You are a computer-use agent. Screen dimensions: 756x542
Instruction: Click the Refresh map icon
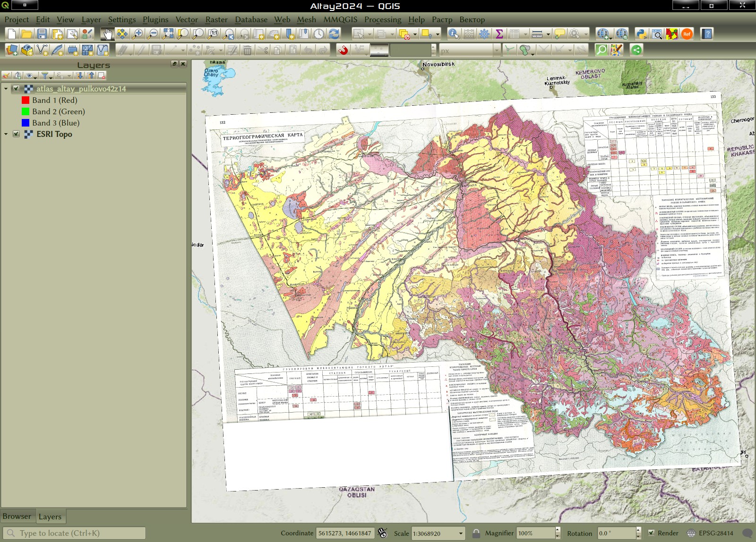[334, 34]
